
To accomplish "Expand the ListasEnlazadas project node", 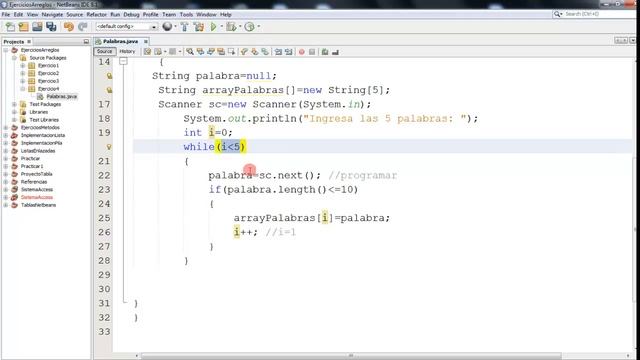I will tap(6, 151).
